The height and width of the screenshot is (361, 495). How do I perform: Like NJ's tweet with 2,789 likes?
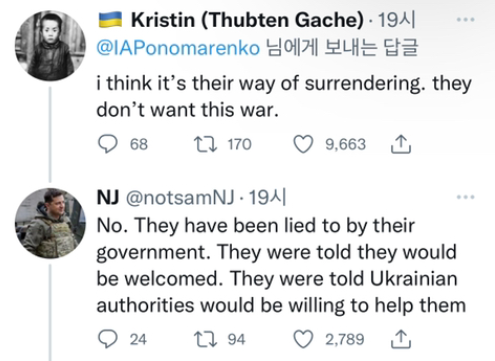tap(303, 339)
